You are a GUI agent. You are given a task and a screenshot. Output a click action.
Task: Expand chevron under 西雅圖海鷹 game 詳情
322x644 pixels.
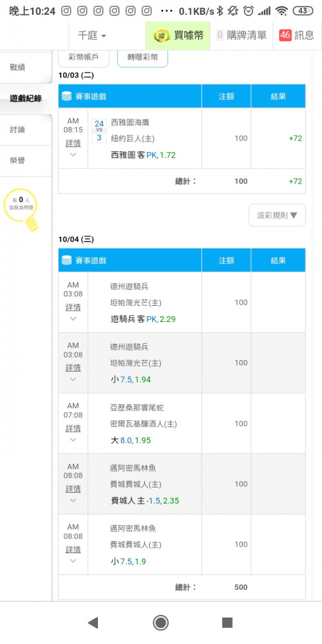pyautogui.click(x=73, y=155)
